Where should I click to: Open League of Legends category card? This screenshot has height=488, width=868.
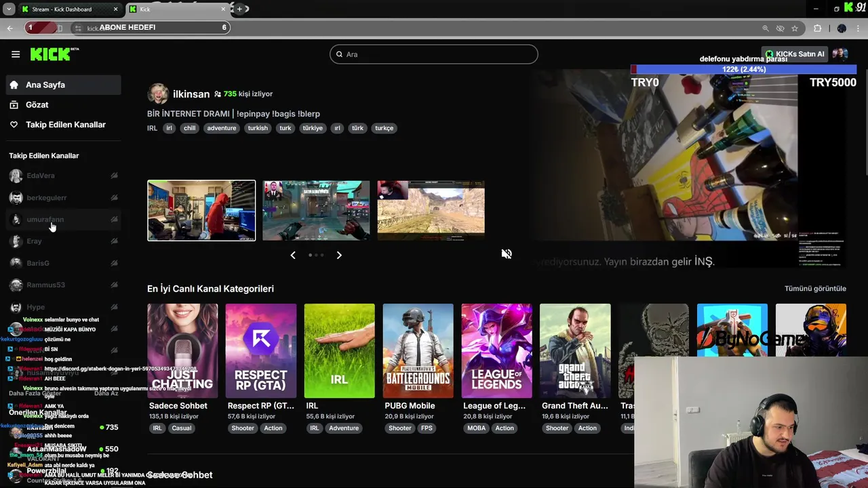pos(496,350)
